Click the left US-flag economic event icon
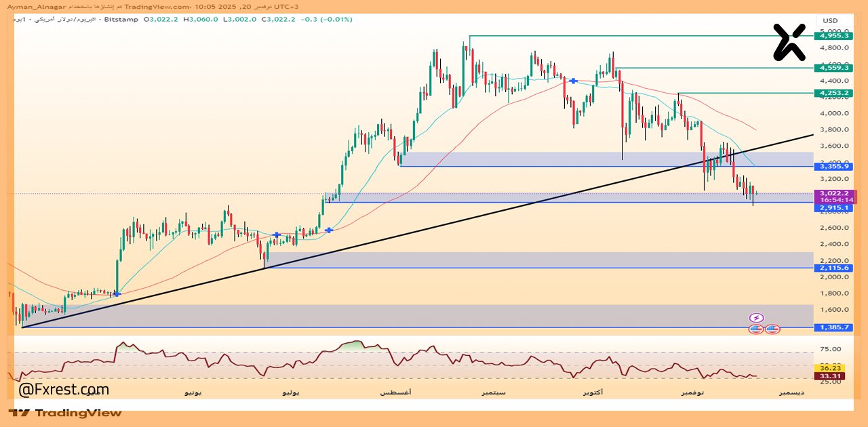This screenshot has width=868, height=427. coord(755,328)
